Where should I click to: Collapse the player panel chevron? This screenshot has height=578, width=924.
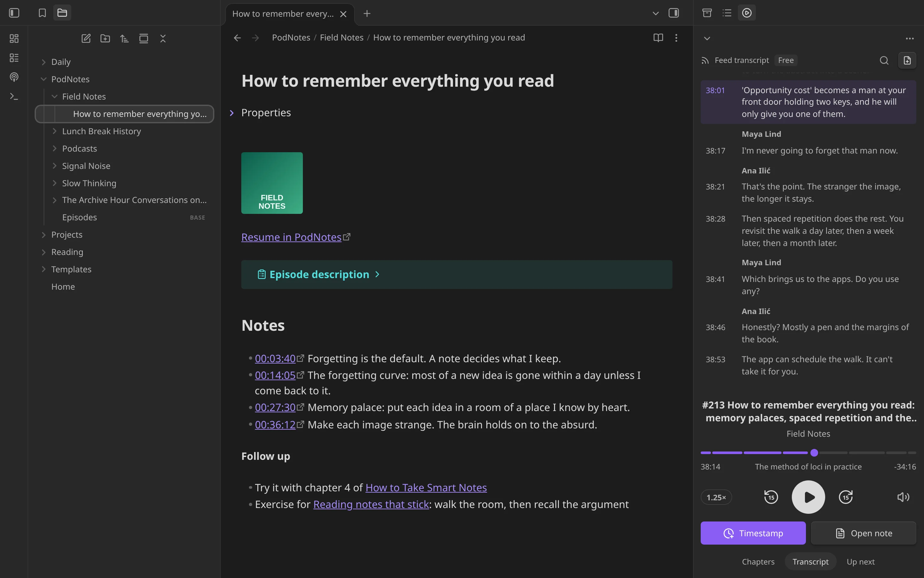pyautogui.click(x=707, y=38)
